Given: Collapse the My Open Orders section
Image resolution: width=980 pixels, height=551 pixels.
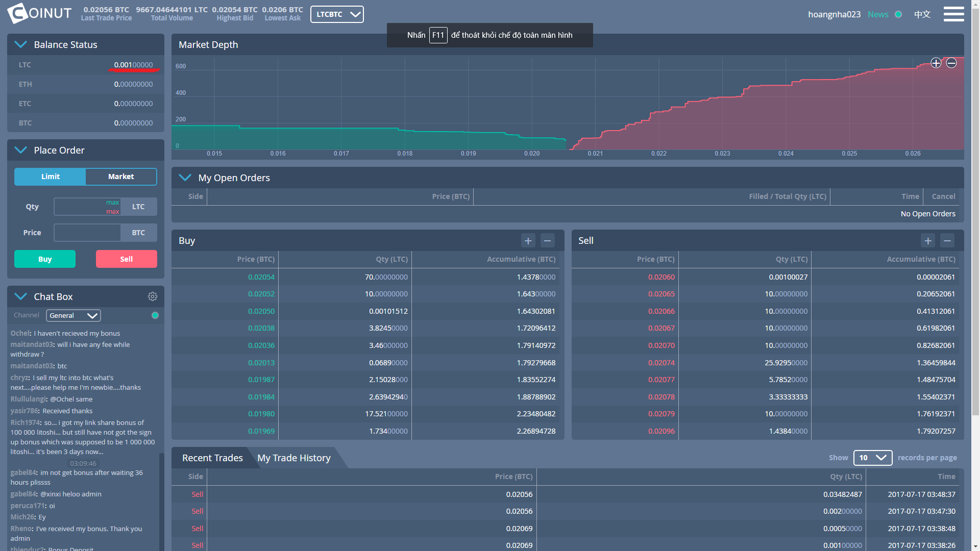Looking at the screenshot, I should click(x=185, y=178).
